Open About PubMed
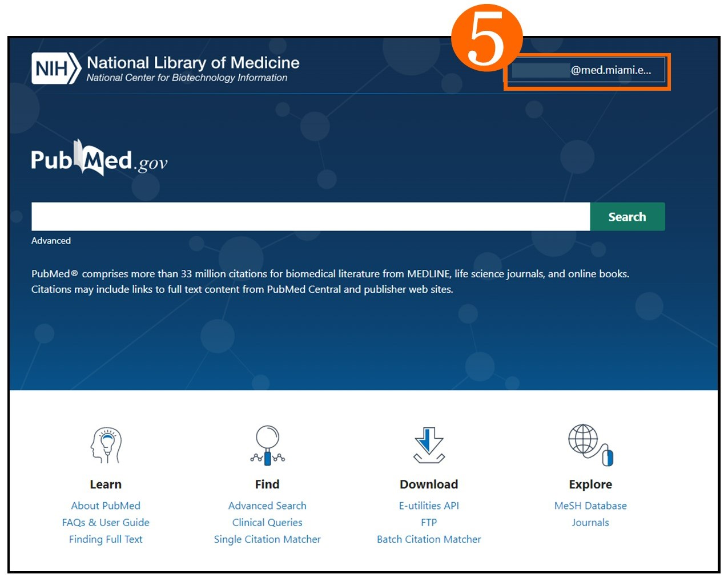 106,506
